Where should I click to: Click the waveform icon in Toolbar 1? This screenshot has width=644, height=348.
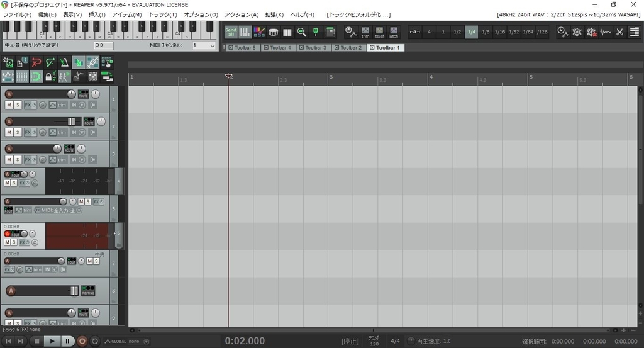coord(605,31)
